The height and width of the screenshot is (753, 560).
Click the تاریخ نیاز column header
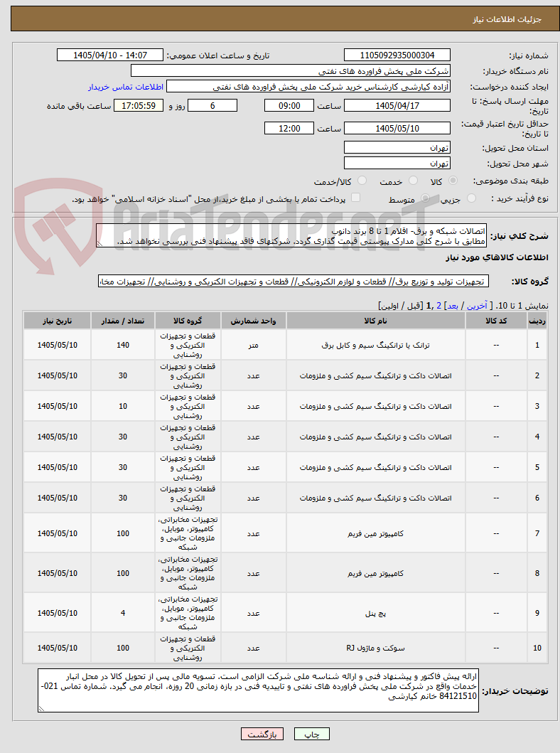coord(57,321)
